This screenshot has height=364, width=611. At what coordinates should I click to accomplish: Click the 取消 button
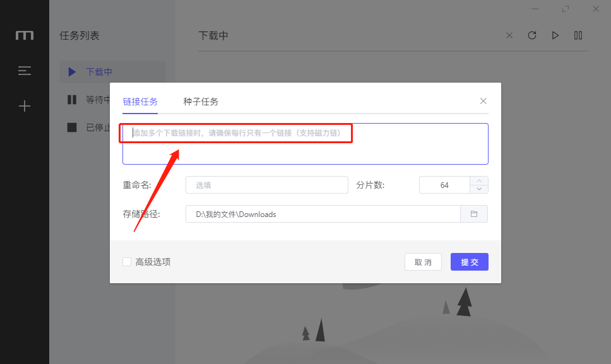[423, 262]
